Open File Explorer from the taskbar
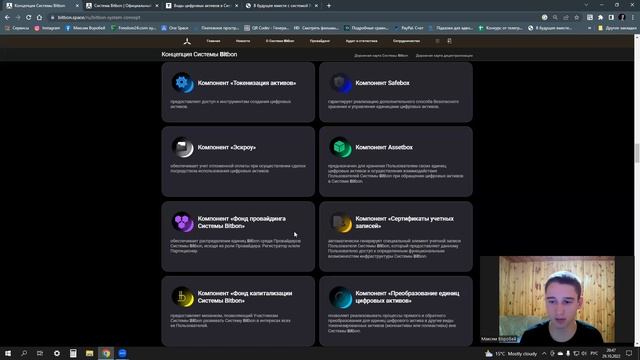The width and height of the screenshot is (640, 360). pos(89,353)
